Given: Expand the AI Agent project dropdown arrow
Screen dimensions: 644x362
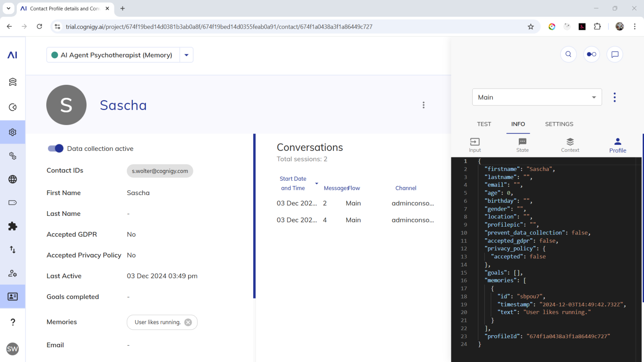Looking at the screenshot, I should coord(187,55).
